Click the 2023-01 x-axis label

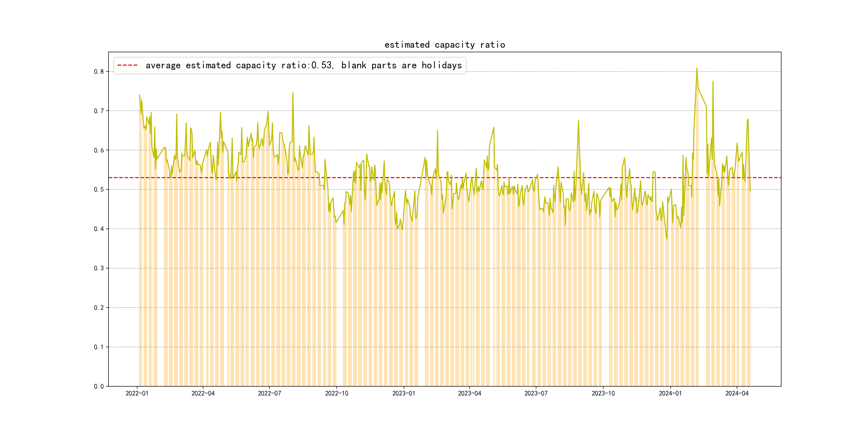(x=404, y=393)
